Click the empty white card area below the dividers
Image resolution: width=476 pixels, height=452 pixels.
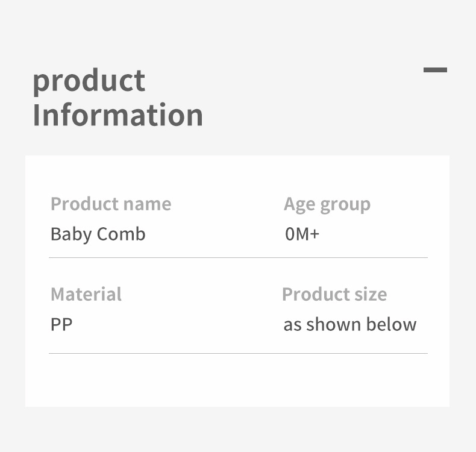pos(237,380)
